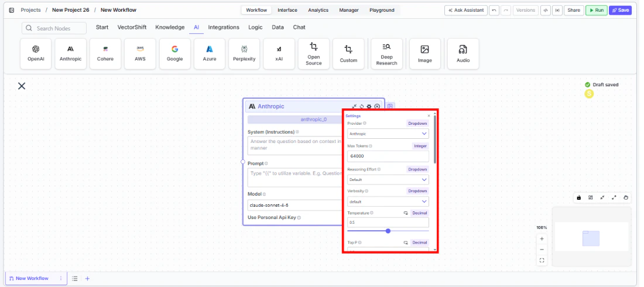Viewport: 644px width, 287px height.
Task: Zoom out with the minus button
Action: click(x=542, y=250)
